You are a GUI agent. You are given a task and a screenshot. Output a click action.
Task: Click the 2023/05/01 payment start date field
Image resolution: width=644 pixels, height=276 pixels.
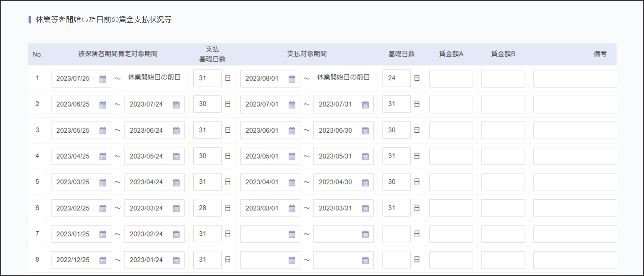click(x=263, y=156)
